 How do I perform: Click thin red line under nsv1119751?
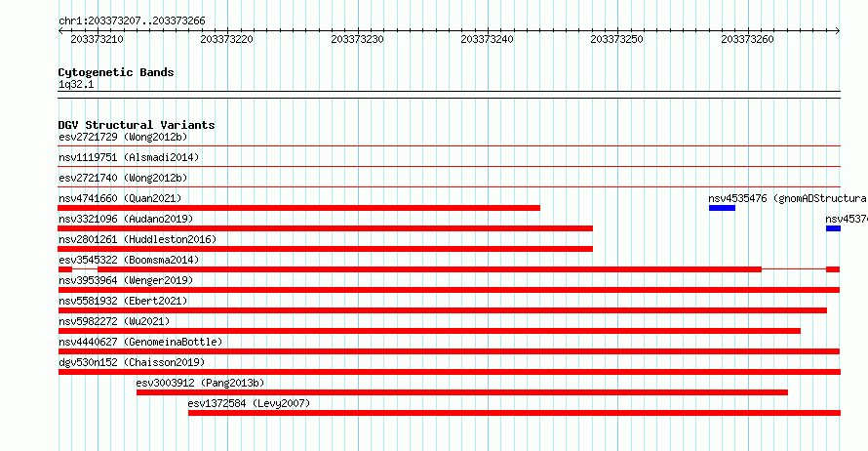(449, 167)
